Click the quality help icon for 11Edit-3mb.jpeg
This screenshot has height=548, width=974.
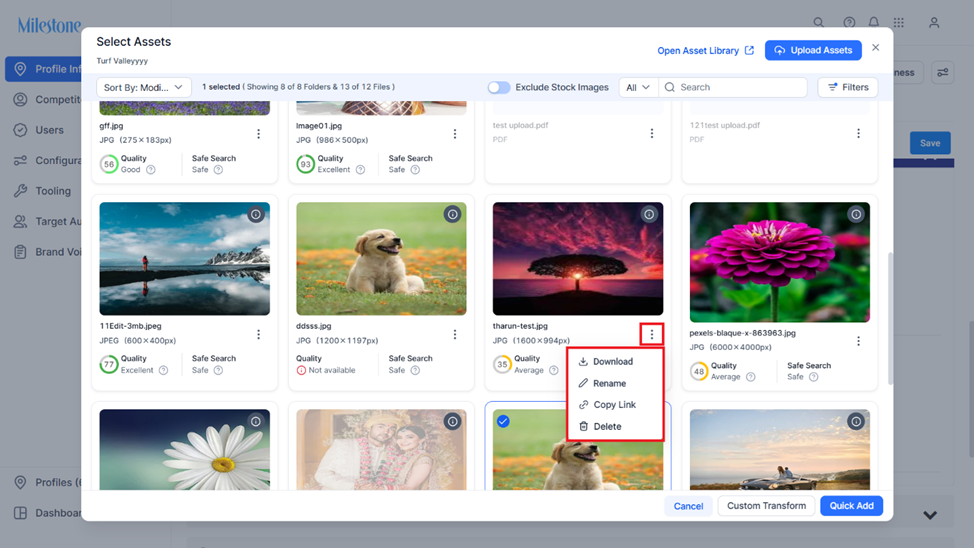coord(163,370)
